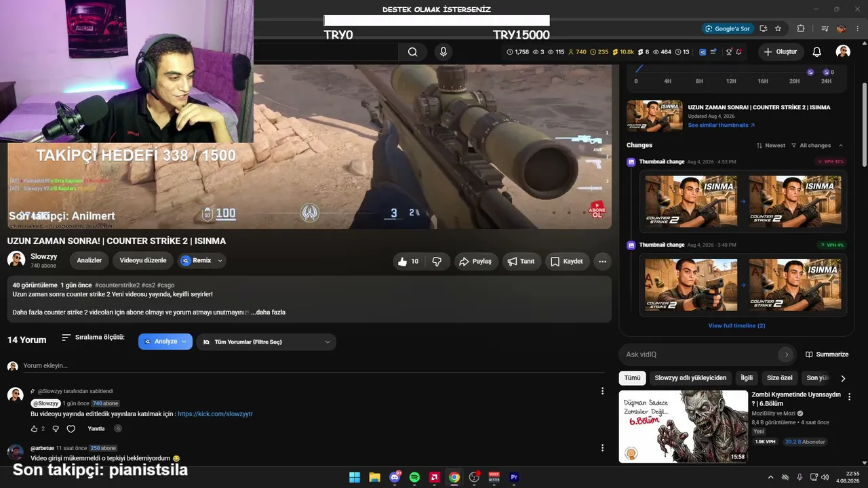The image size is (868, 488).
Task: Click the microphone icon in system tray
Action: [800, 477]
